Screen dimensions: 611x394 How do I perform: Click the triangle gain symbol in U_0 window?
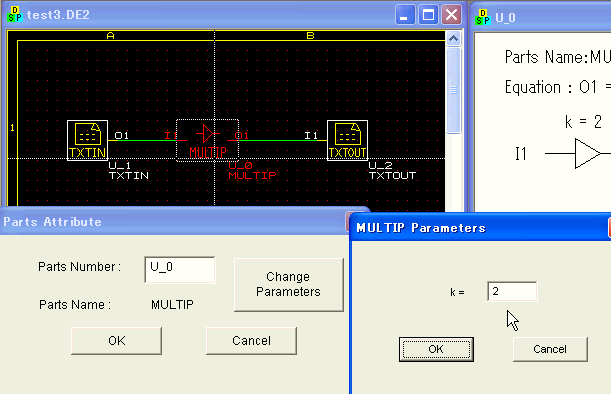pyautogui.click(x=588, y=154)
